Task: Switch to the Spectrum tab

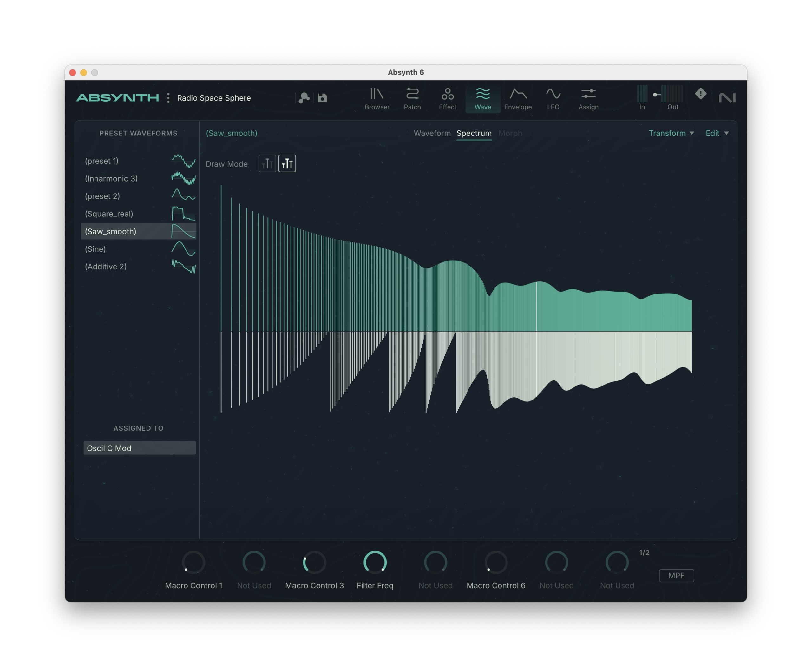Action: click(474, 133)
